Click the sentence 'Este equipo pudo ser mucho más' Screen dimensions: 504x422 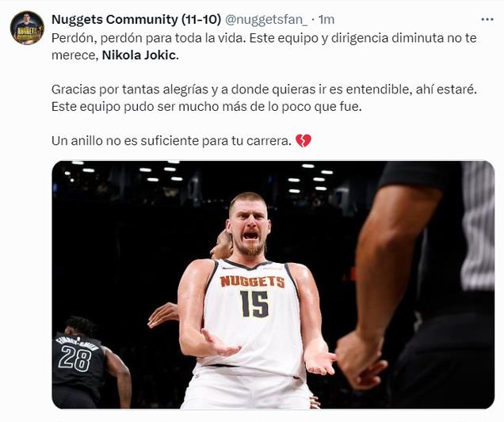tap(206, 107)
